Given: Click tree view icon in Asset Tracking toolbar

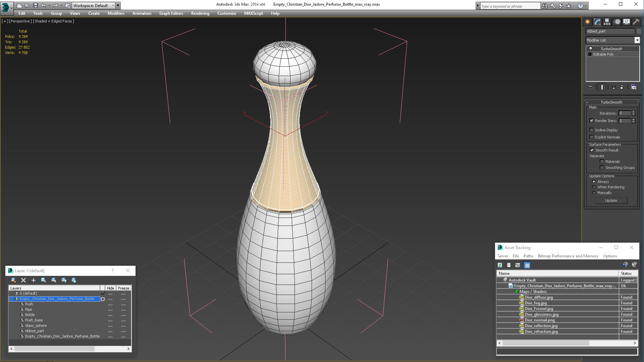Looking at the screenshot, I should pyautogui.click(x=518, y=265).
